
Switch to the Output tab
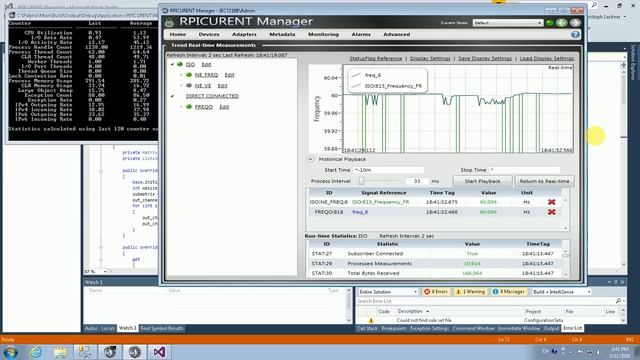pos(551,328)
